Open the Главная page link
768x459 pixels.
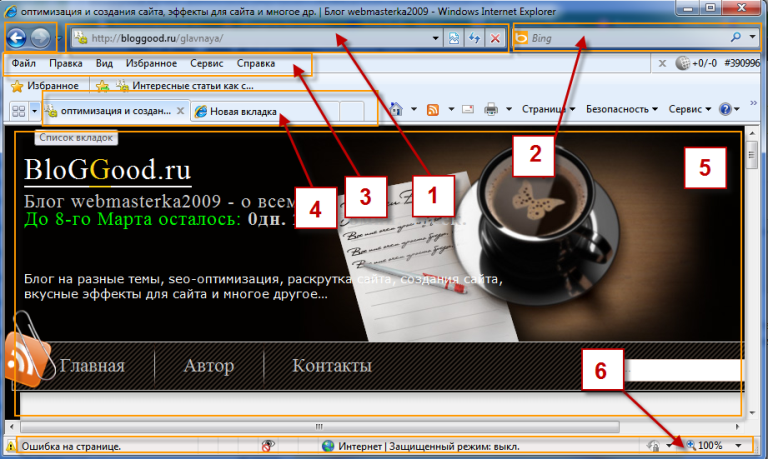pos(92,365)
